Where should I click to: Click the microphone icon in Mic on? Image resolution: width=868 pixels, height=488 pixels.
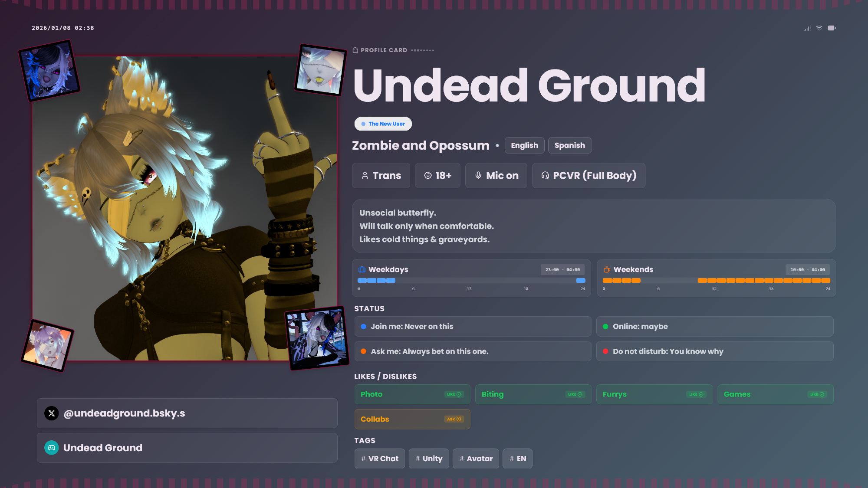(x=478, y=175)
